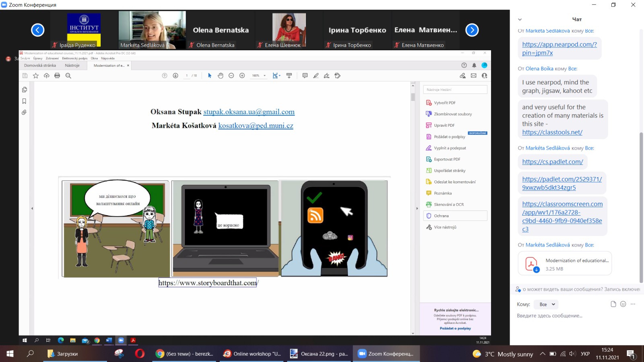Image resolution: width=644 pixels, height=362 pixels.
Task: Expand the Кому recipient dropdown
Action: 547,304
